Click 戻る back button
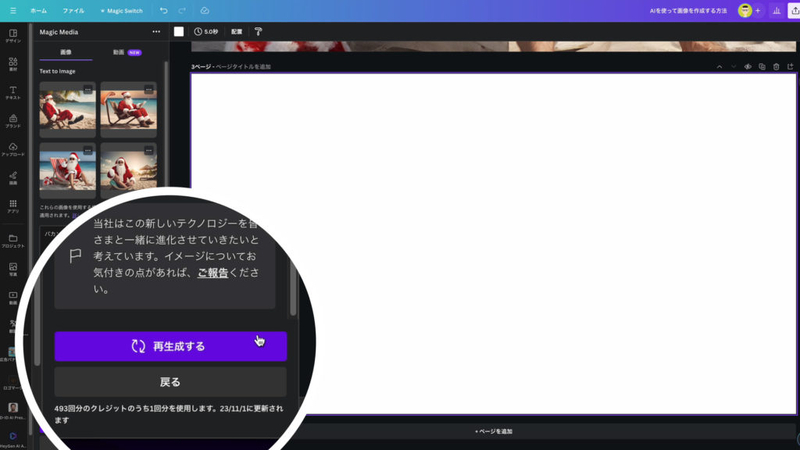 170,382
